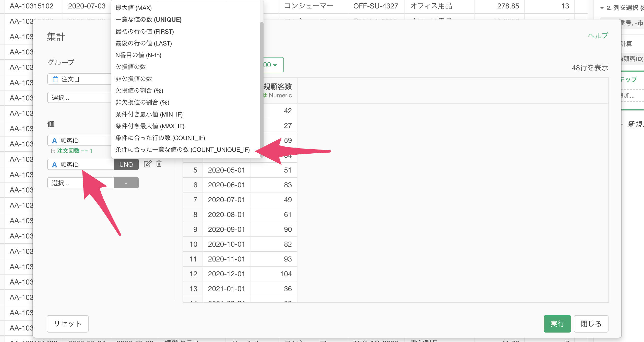Select 非欠損値の割合 (%) entry
This screenshot has height=342, width=644.
pyautogui.click(x=142, y=102)
